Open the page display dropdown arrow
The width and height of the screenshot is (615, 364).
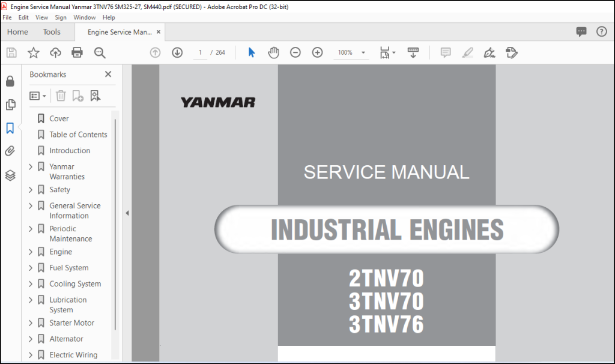[x=394, y=53]
